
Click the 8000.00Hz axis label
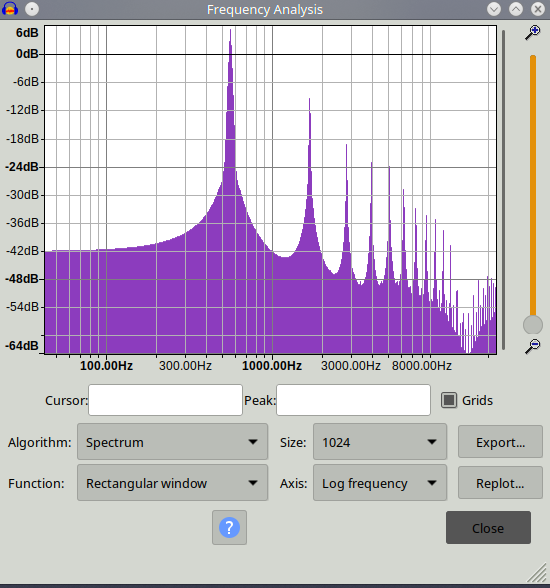421,366
